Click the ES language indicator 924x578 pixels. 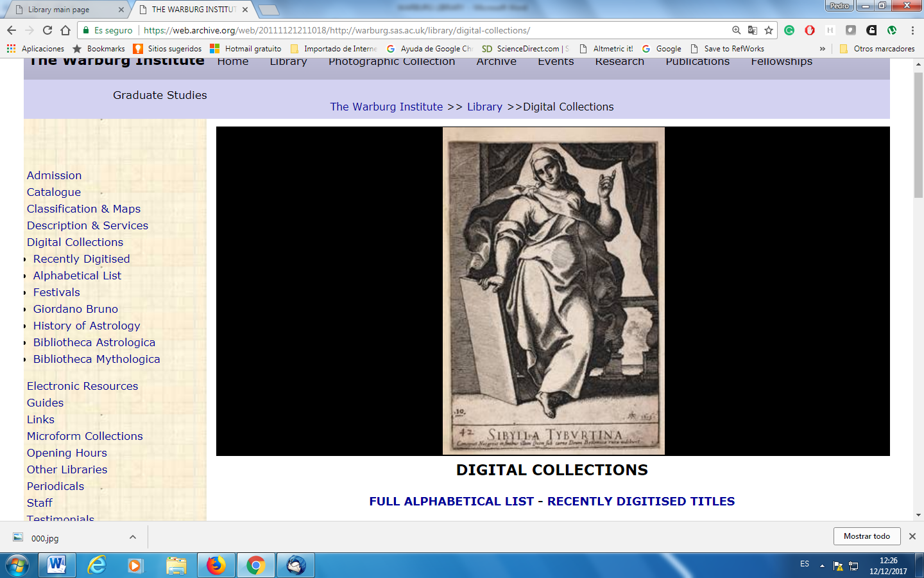[x=805, y=564]
